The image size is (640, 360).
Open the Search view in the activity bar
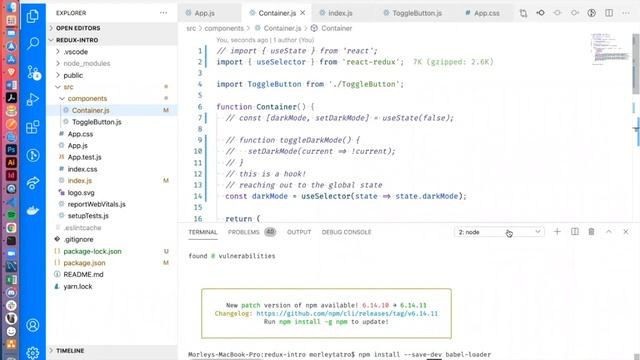coord(33,43)
